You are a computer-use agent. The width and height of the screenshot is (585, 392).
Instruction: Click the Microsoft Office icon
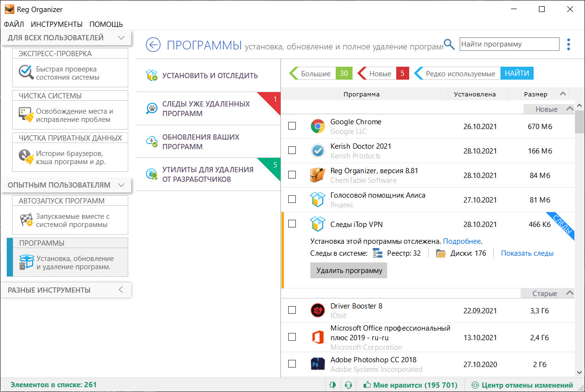[317, 337]
